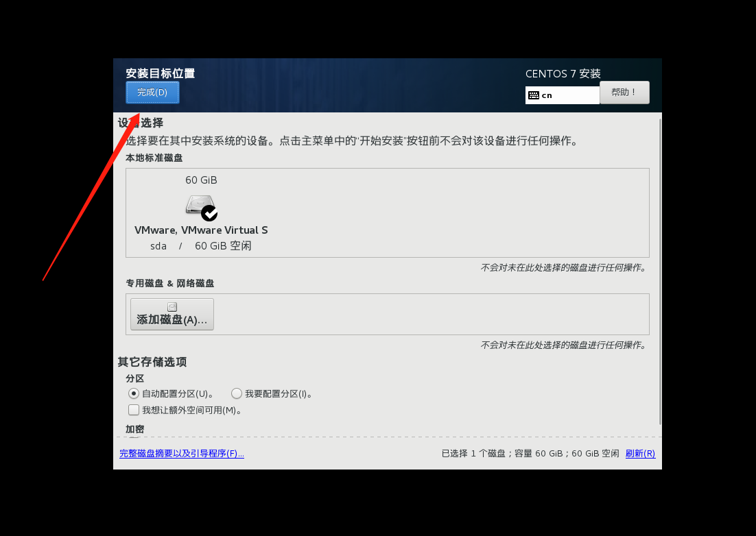Click the CENTOS 7 安装 header text
Viewport: 756px width, 536px height.
(x=563, y=73)
